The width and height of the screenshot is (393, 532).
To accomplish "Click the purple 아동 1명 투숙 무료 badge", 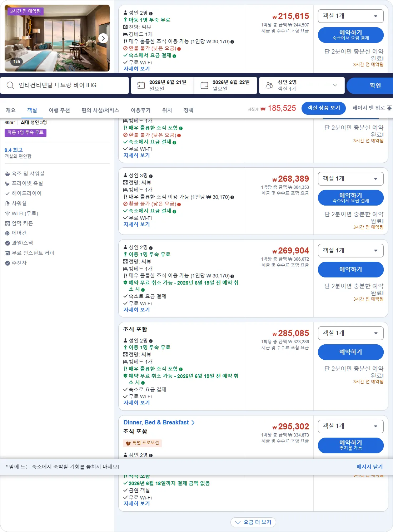I will [25, 133].
